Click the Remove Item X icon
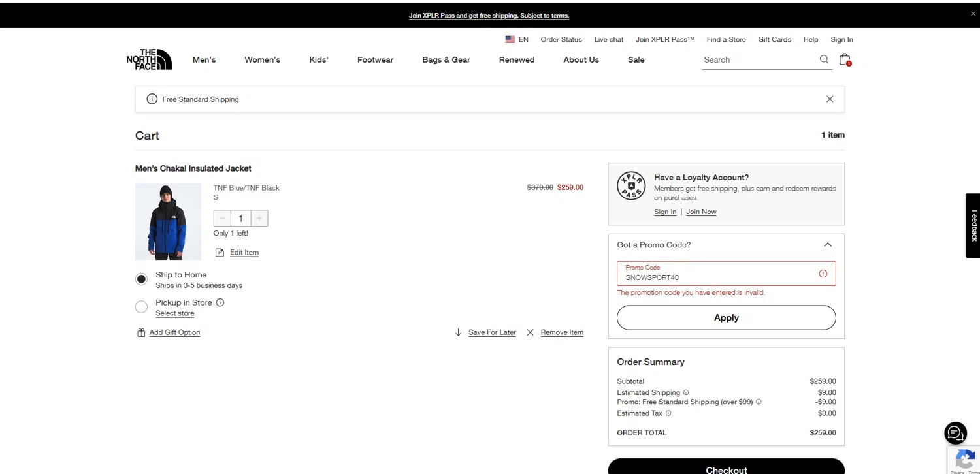Image resolution: width=980 pixels, height=474 pixels. [530, 332]
